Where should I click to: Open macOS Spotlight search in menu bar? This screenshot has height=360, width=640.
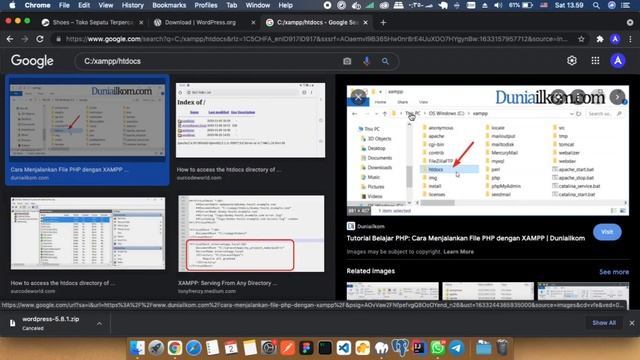point(596,5)
